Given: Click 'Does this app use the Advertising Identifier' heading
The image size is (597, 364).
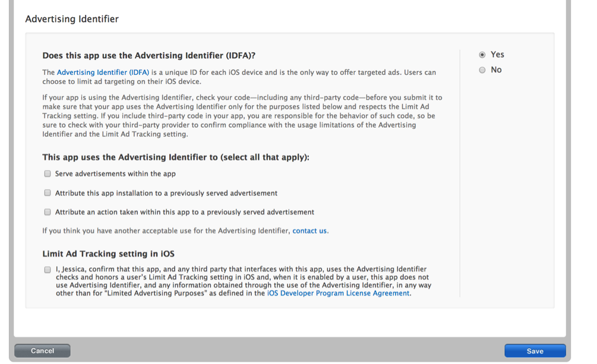Looking at the screenshot, I should (x=149, y=56).
